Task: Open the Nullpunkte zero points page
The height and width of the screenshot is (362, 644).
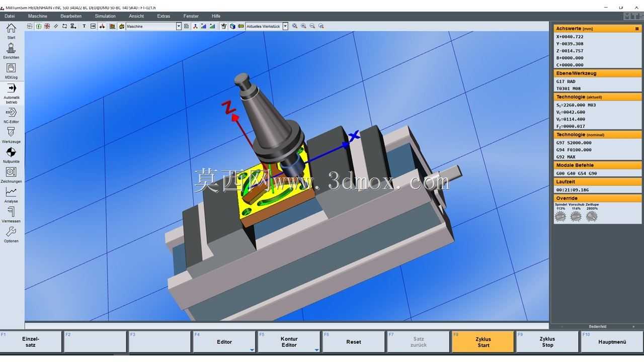Action: 11,155
